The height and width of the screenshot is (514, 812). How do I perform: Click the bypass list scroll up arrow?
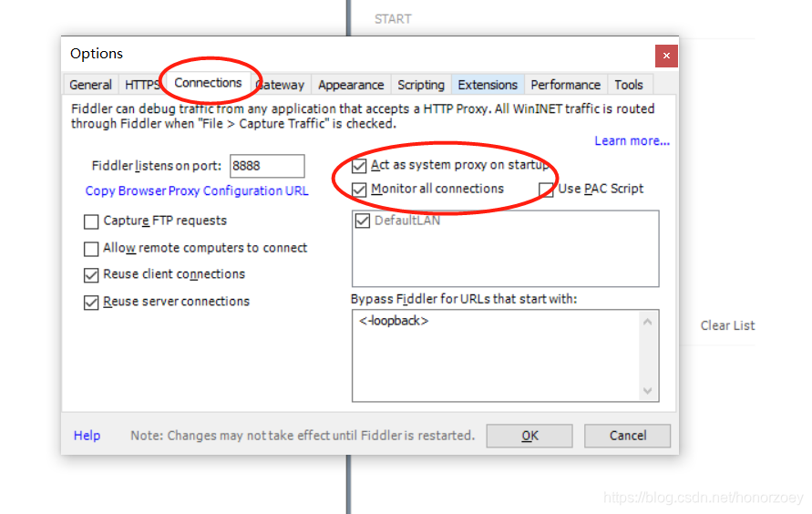(x=647, y=322)
